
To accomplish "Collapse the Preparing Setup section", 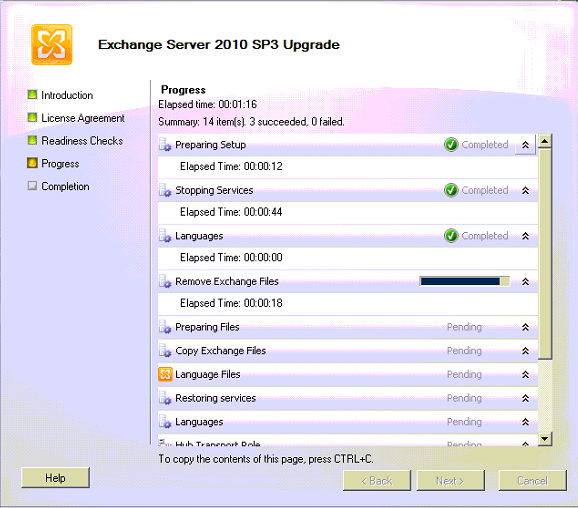I will (x=525, y=145).
